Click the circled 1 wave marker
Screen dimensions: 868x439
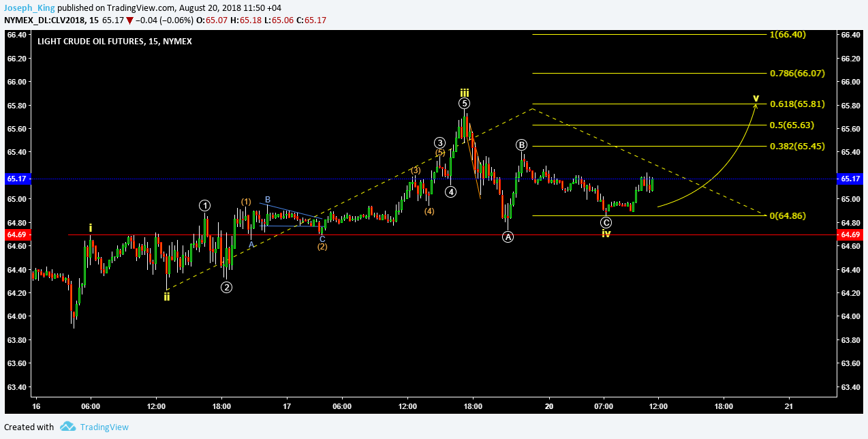click(205, 205)
